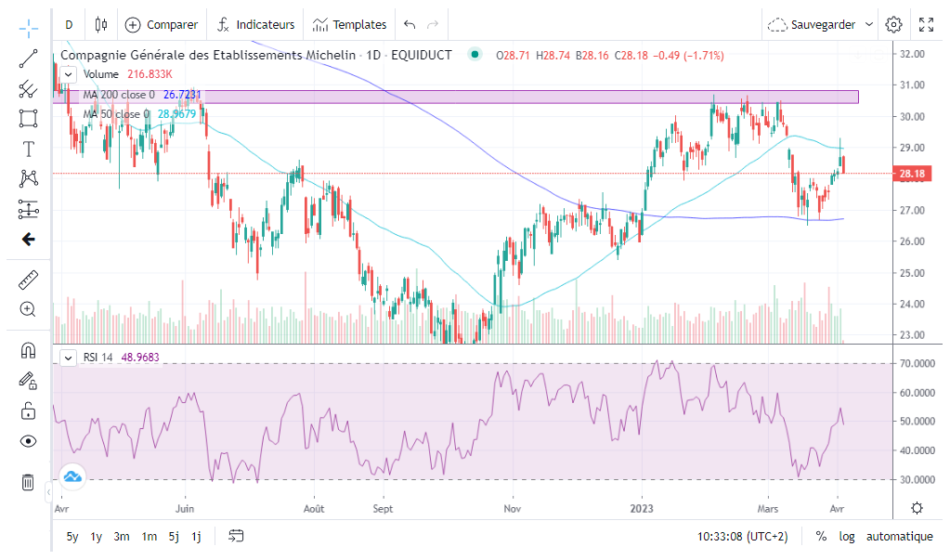Open chart settings gear in top toolbar

pos(893,24)
